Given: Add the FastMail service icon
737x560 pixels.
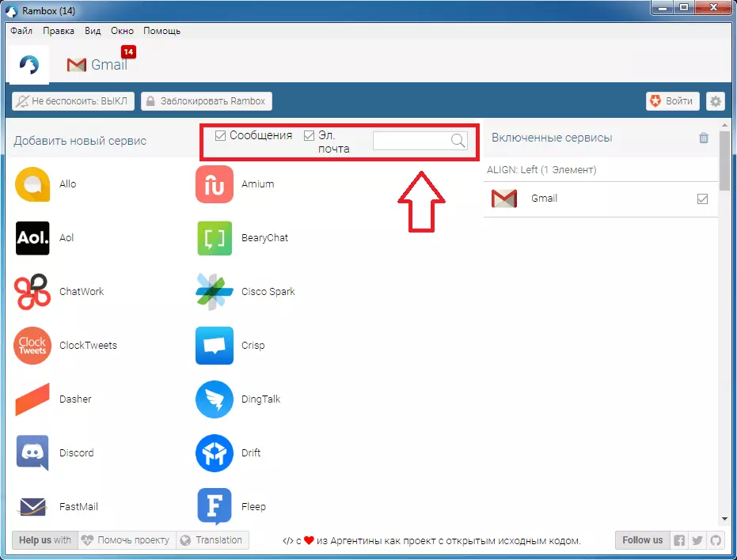Looking at the screenshot, I should [x=32, y=507].
